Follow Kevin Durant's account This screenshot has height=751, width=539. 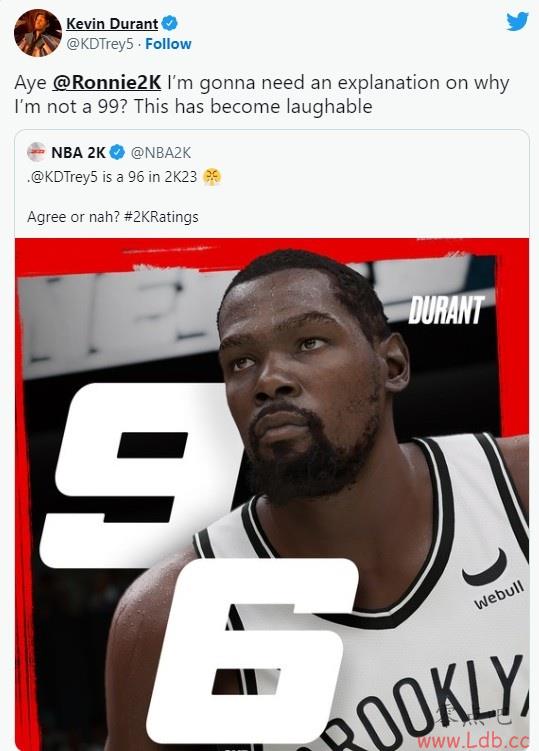click(x=168, y=44)
